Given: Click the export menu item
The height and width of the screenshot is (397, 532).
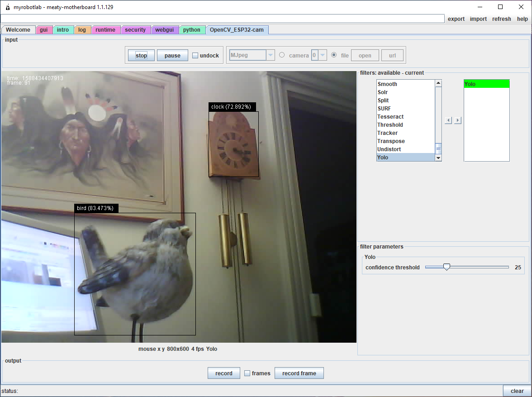Looking at the screenshot, I should coord(456,19).
